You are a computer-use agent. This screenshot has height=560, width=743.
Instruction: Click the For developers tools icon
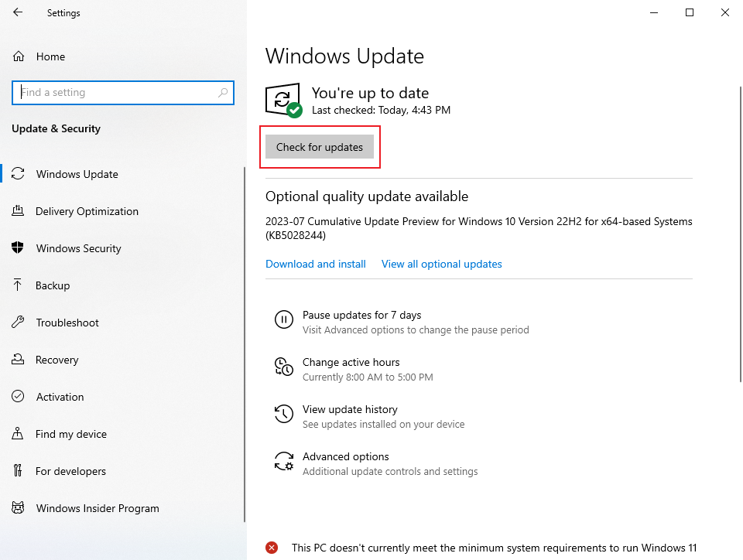tap(18, 470)
